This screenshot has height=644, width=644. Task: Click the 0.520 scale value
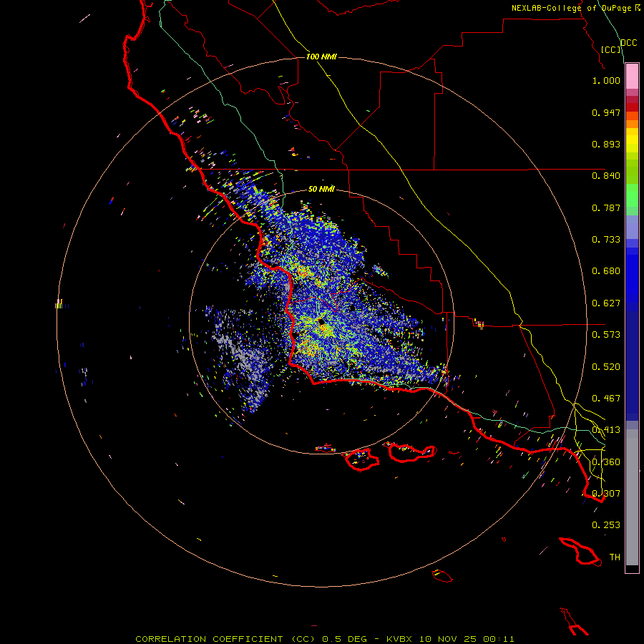tap(606, 367)
